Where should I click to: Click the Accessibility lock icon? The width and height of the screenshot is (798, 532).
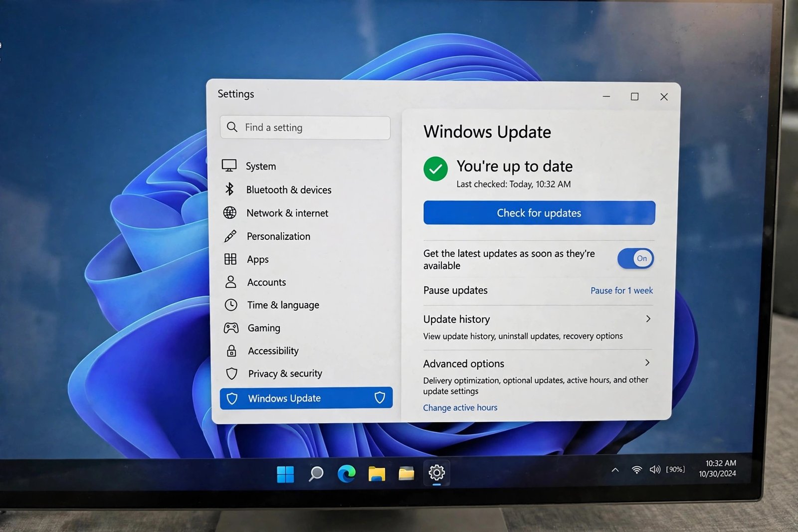pyautogui.click(x=231, y=351)
